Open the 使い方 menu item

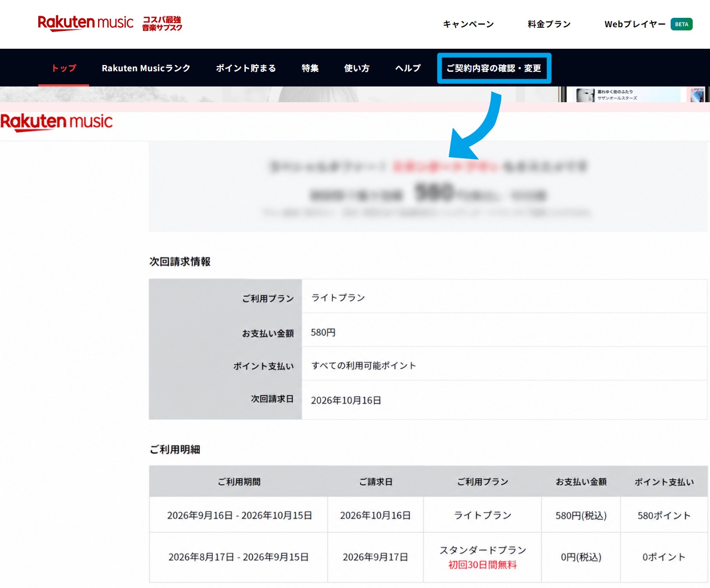coord(357,68)
